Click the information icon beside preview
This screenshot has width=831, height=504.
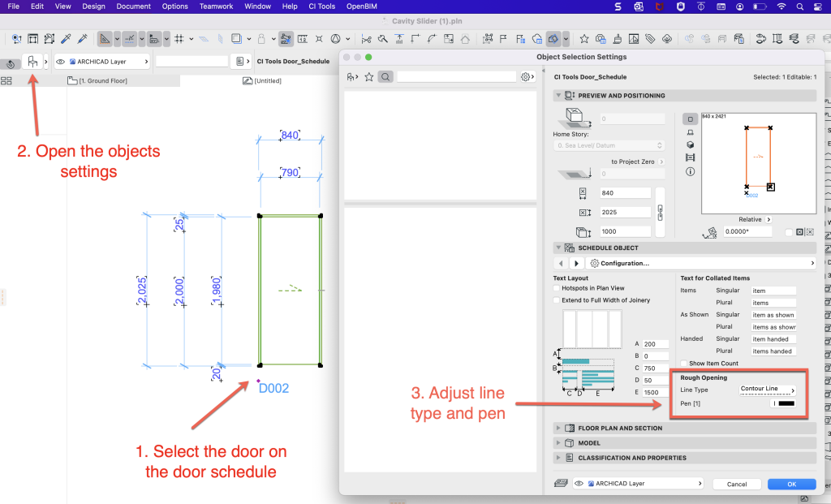(690, 172)
